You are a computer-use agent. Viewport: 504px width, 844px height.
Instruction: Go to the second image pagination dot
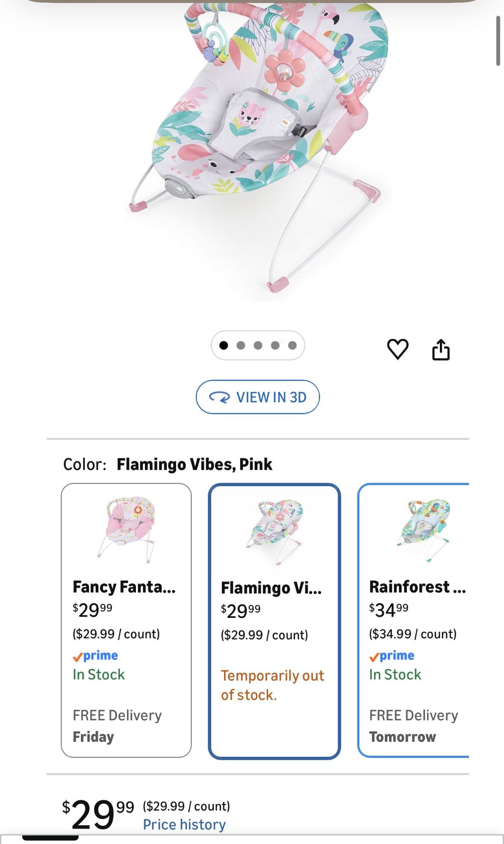[241, 345]
